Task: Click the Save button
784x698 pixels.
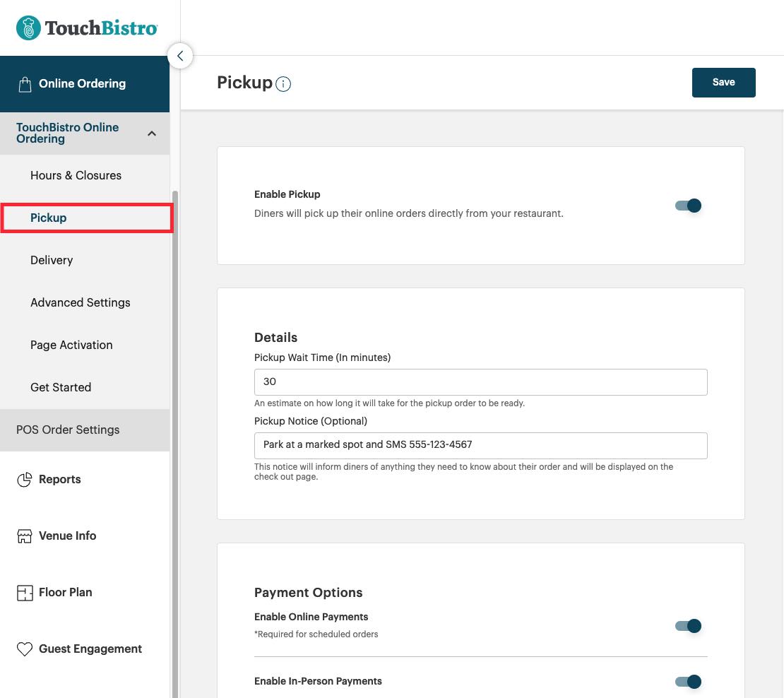Action: 723,82
